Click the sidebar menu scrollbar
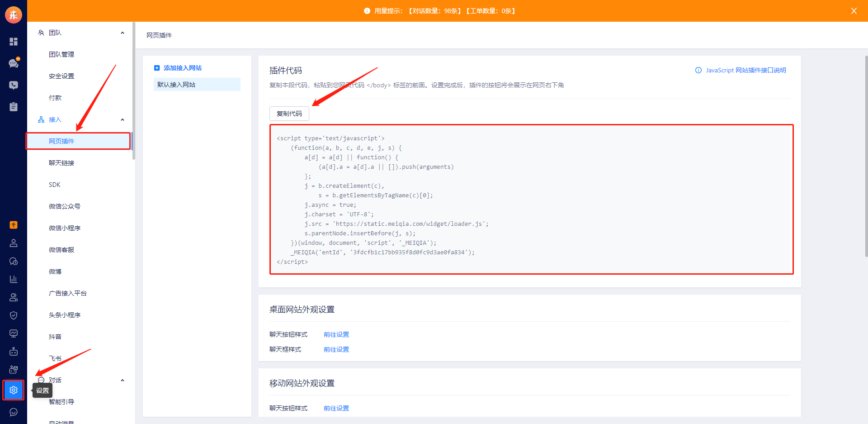 coord(133,91)
